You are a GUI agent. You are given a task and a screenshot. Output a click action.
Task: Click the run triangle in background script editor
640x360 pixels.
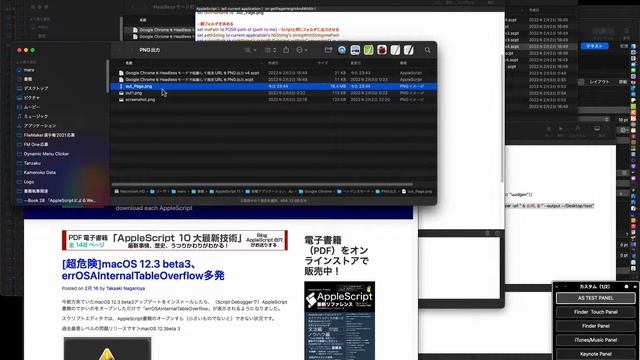coord(561,129)
